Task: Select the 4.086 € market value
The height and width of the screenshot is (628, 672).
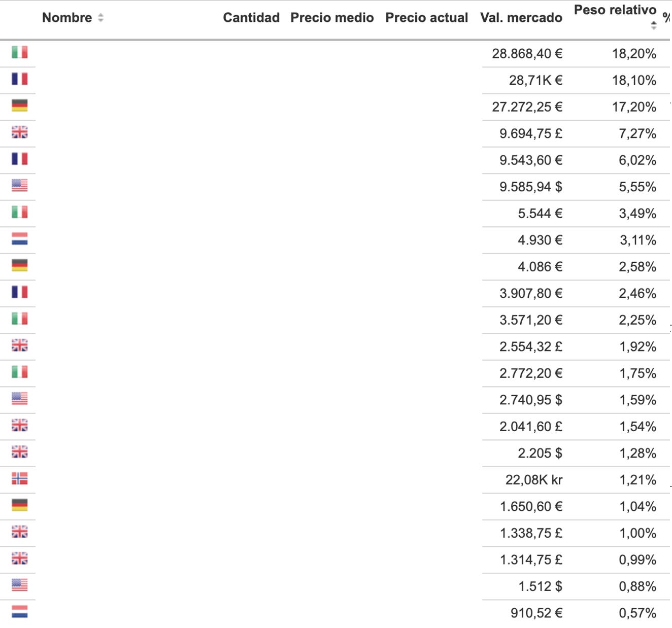Action: pos(540,267)
